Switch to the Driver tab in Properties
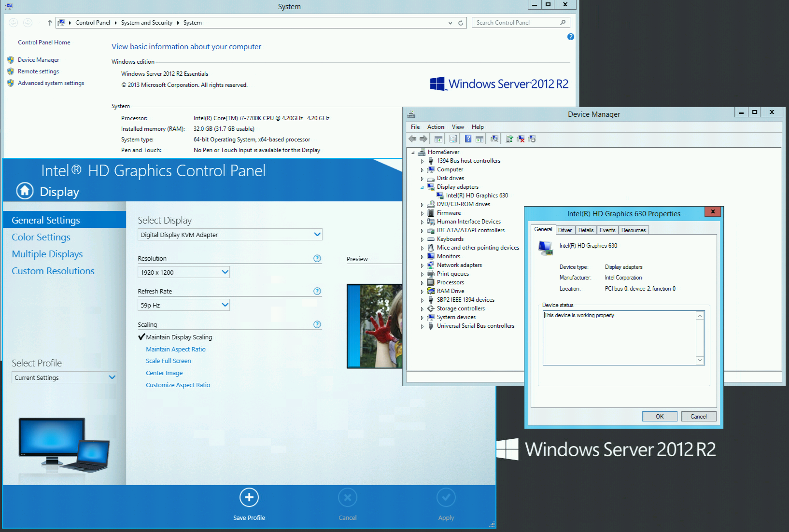The image size is (789, 532). point(564,230)
